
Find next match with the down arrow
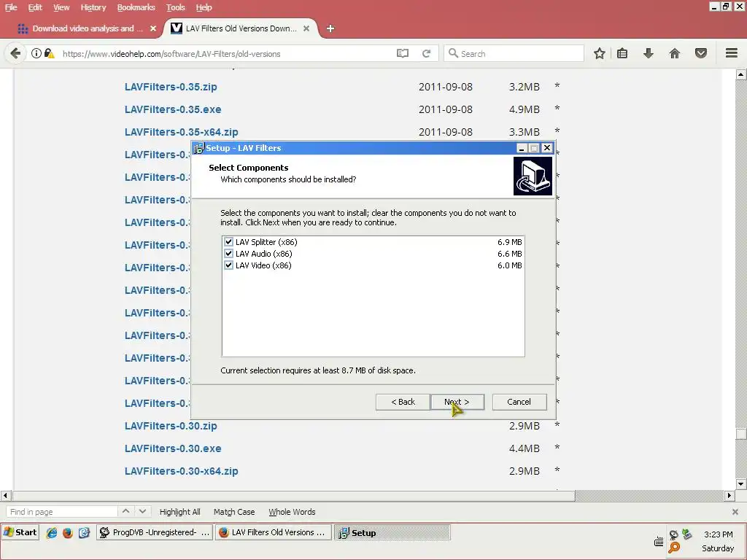tap(142, 511)
